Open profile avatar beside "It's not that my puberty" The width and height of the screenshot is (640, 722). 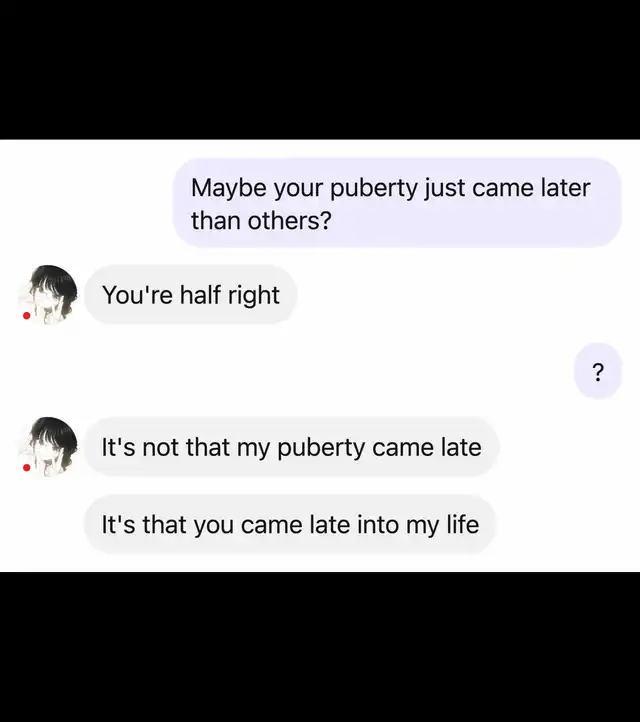pyautogui.click(x=48, y=447)
